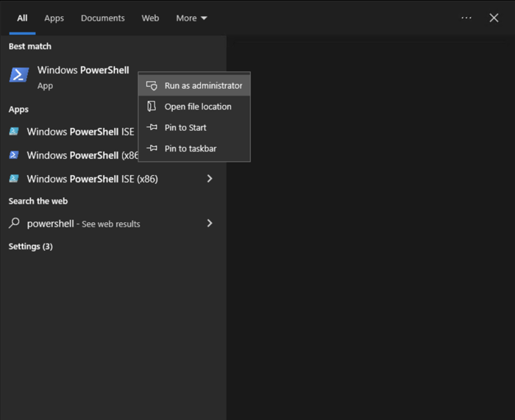Select the All search tab
Image resolution: width=515 pixels, height=420 pixels.
click(x=22, y=18)
